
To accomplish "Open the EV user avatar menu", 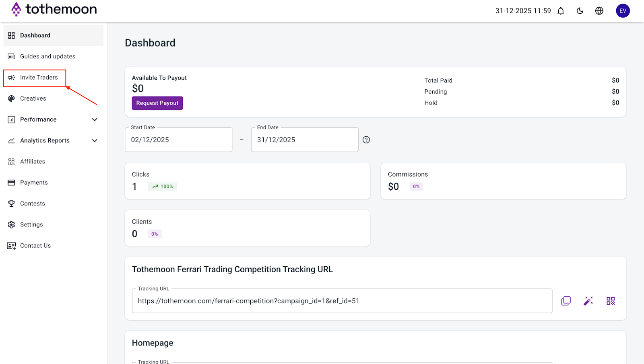I will [x=623, y=11].
